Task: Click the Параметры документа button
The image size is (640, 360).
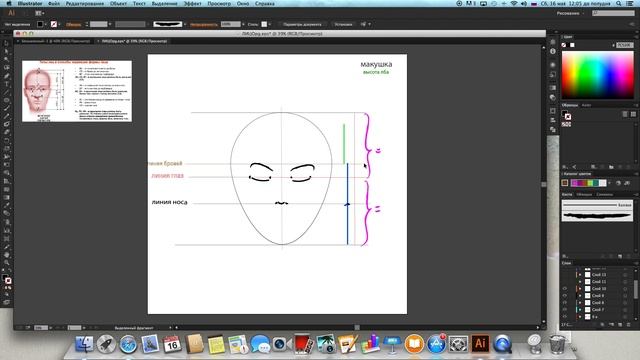Action: [x=302, y=24]
